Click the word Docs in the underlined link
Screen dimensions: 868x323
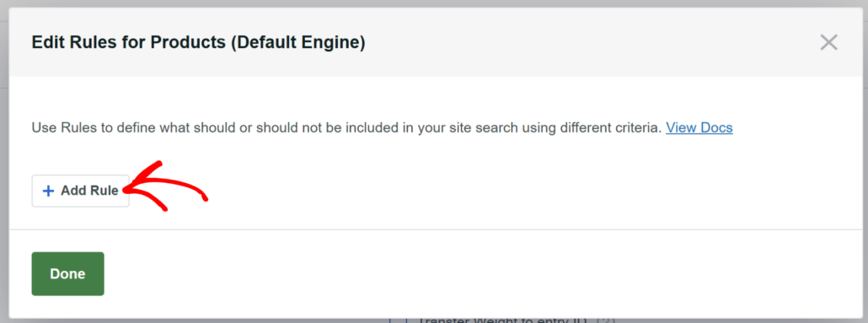(x=716, y=128)
